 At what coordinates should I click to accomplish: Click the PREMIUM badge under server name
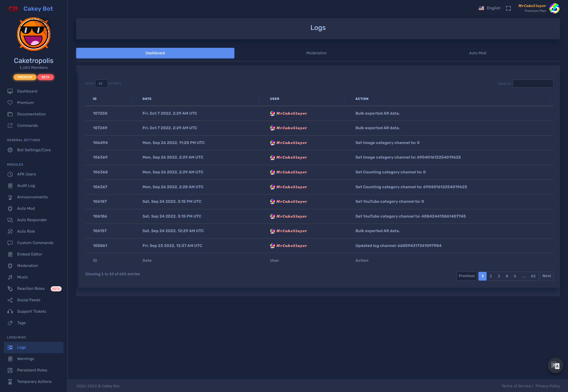coord(25,77)
